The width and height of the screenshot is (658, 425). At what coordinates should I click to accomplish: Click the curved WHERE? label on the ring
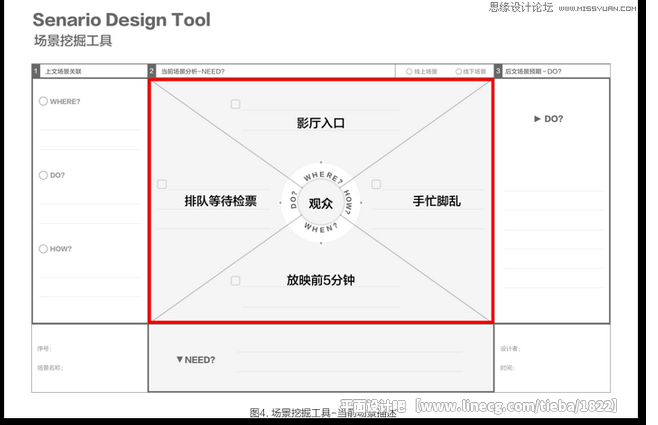click(x=323, y=177)
